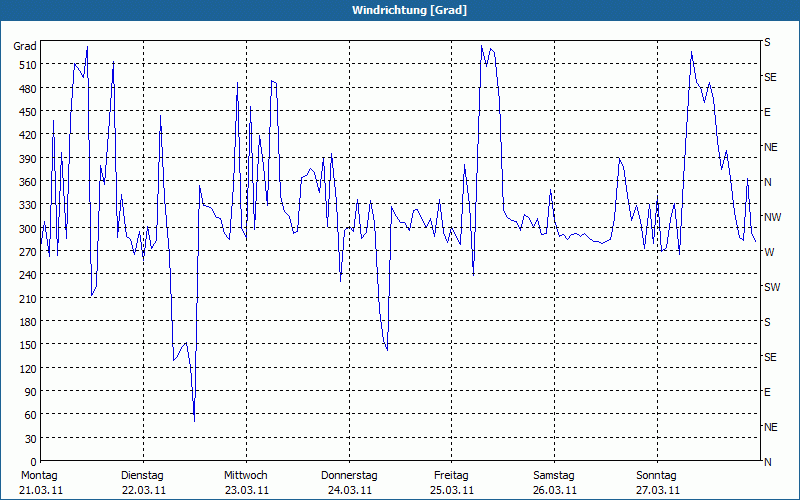Click the "Sonntag" day label

pos(657,476)
